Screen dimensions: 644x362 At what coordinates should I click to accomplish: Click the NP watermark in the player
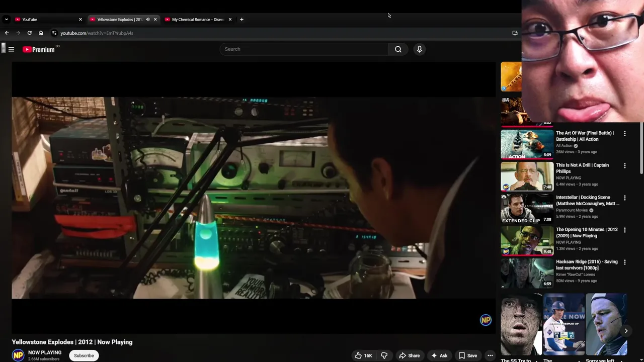(x=486, y=320)
